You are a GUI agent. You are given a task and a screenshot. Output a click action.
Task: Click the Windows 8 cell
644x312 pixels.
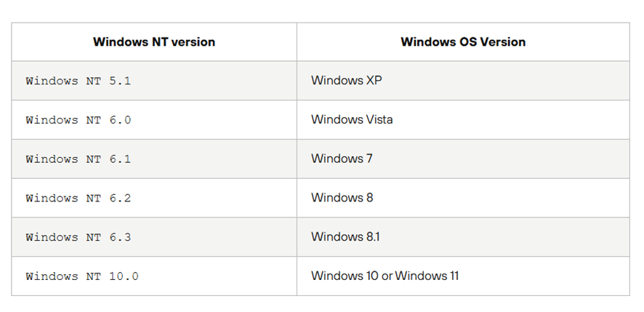point(342,198)
